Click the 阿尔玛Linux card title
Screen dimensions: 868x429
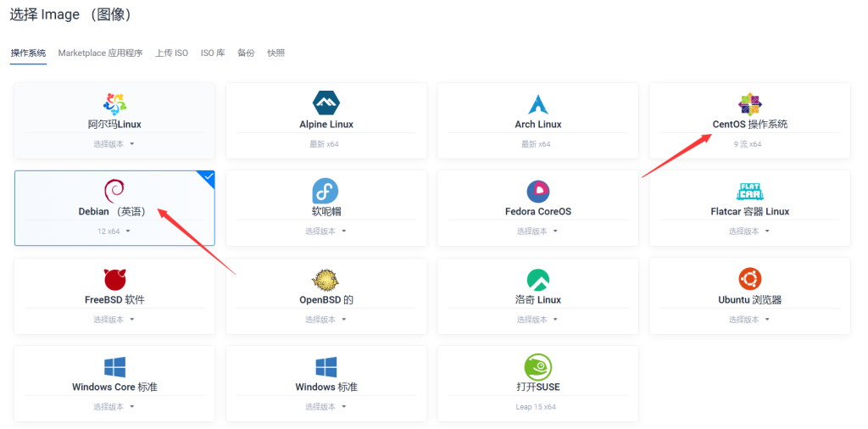[x=114, y=125]
